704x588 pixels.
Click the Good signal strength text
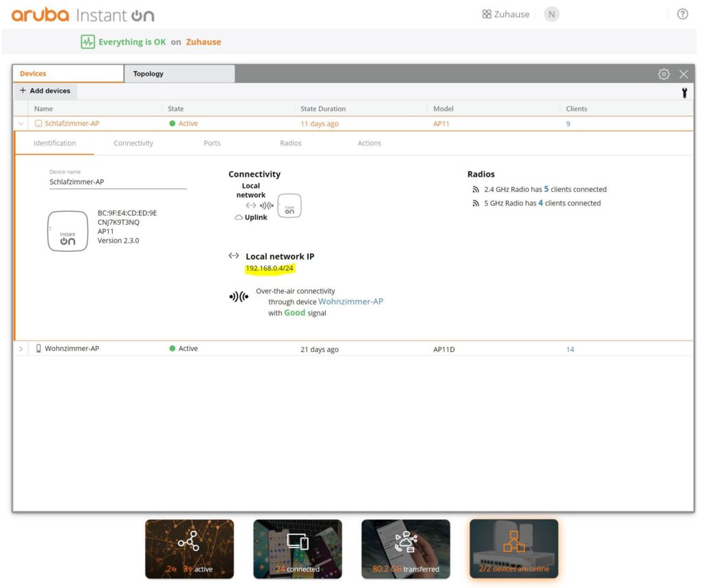(294, 313)
